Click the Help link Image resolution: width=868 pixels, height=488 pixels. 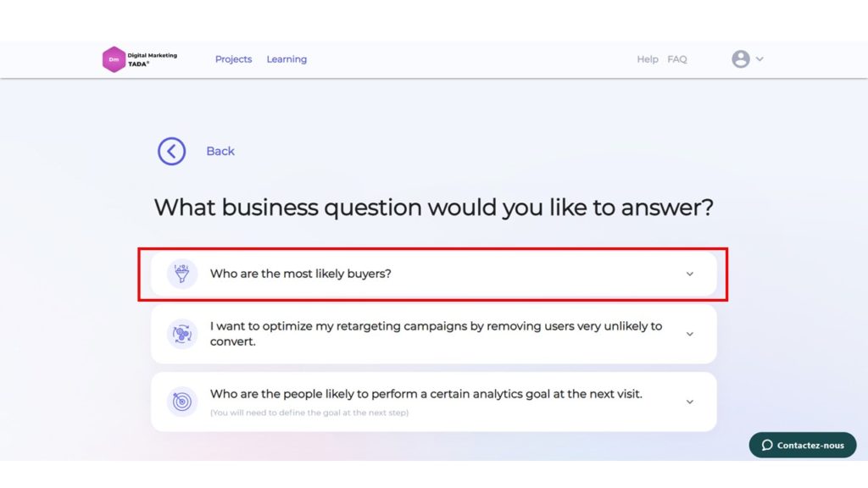point(647,59)
